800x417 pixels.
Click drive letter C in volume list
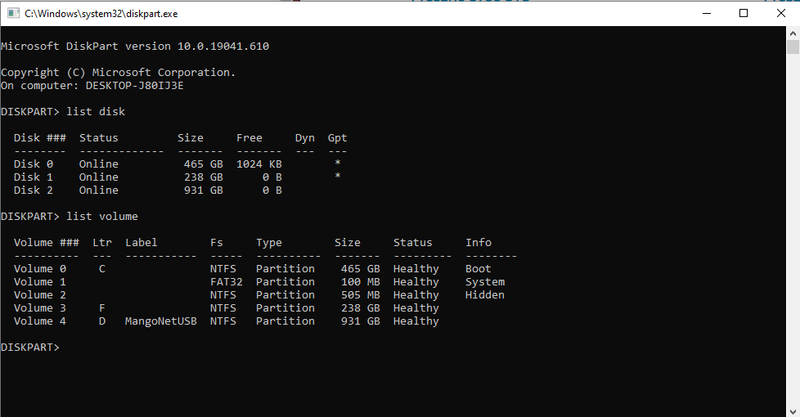(102, 269)
